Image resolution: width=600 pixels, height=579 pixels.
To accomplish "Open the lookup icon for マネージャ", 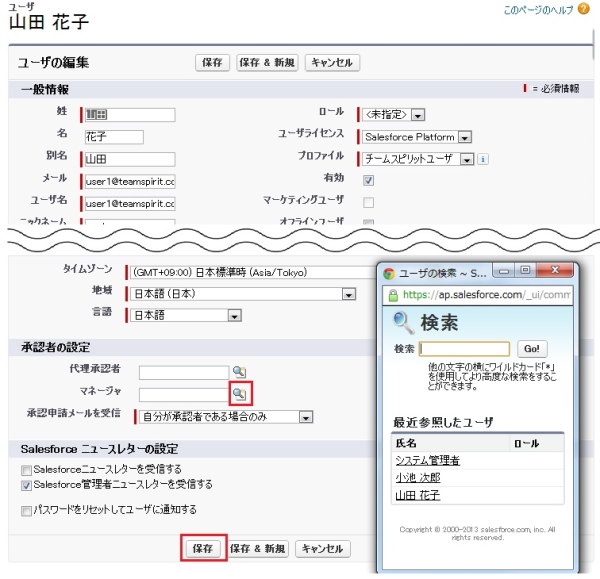I will [240, 393].
